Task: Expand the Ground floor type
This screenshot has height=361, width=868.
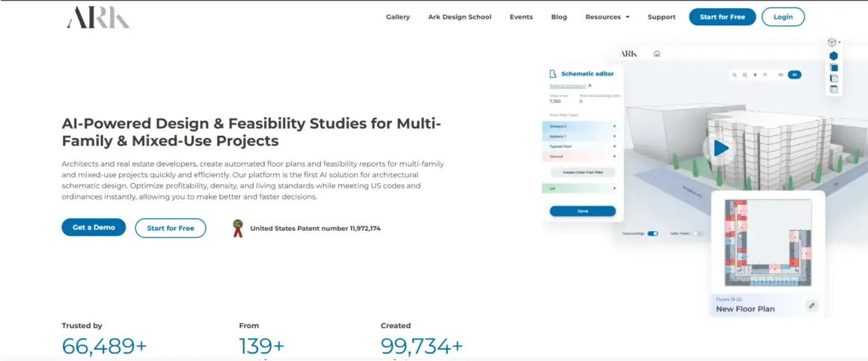Action: [614, 156]
